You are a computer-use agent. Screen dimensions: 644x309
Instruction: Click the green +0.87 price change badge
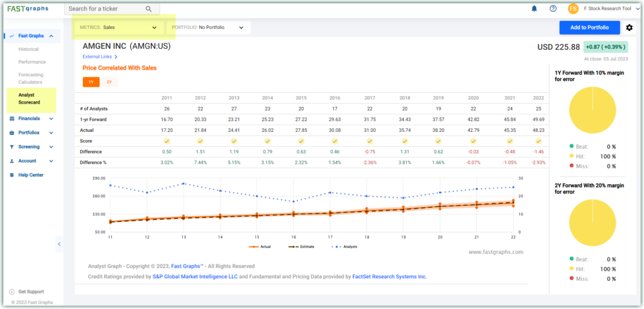[606, 47]
